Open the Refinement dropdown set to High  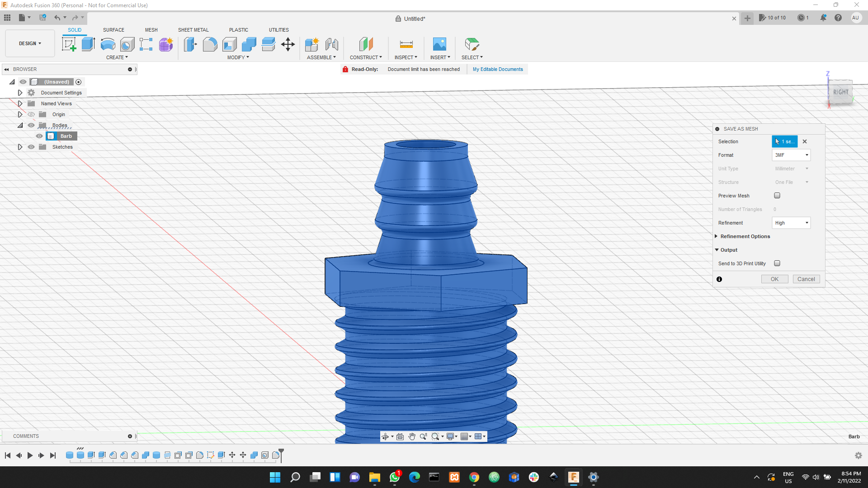pos(791,222)
